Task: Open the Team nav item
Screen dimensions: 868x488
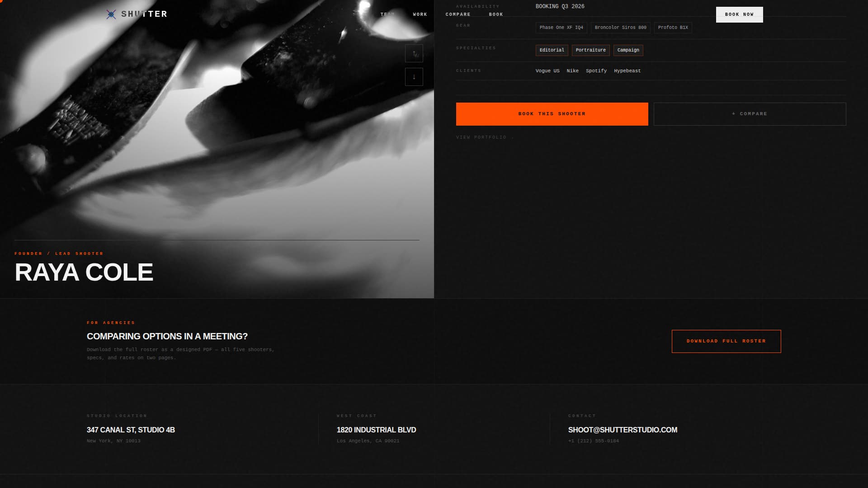Action: 387,14
